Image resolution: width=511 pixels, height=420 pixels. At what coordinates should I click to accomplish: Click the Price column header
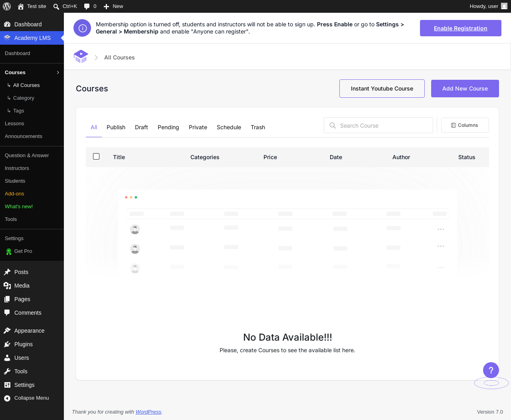[x=270, y=157]
